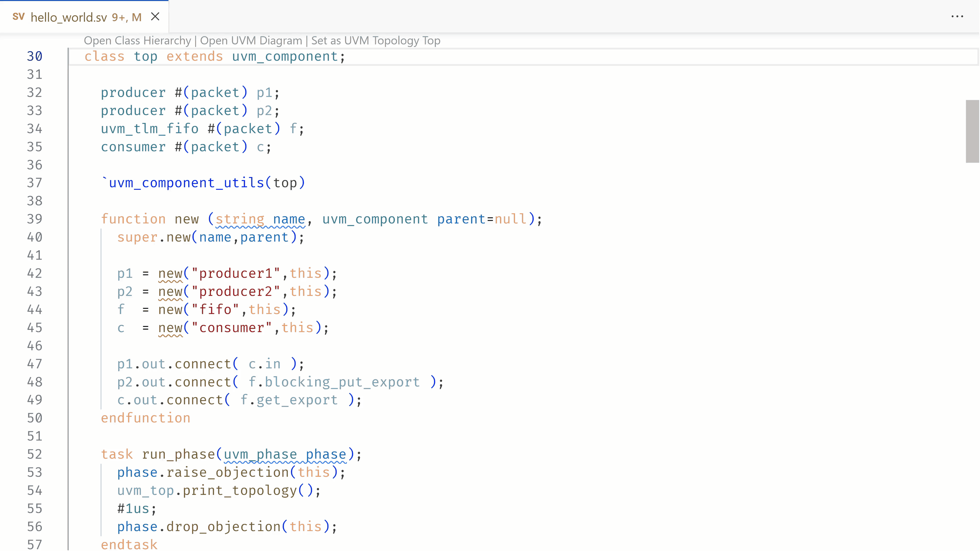Click the underlined 'uvm_phase phase' argument
Screen dimensions: 980x551
285,455
